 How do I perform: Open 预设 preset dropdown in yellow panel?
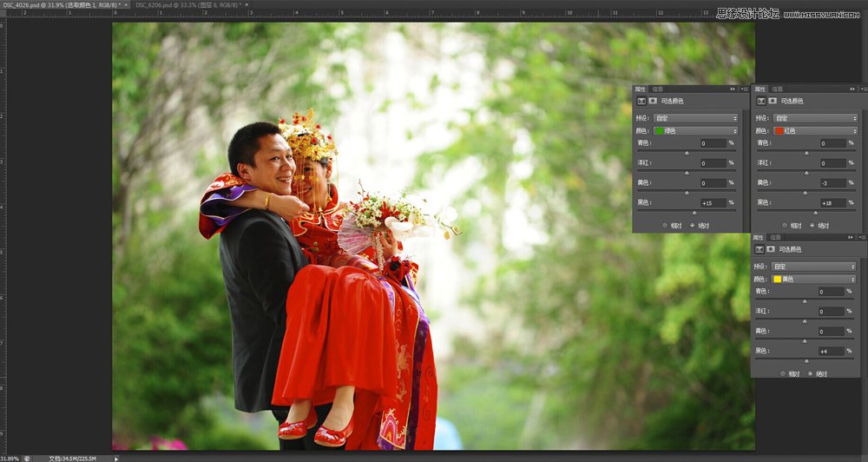tap(813, 267)
